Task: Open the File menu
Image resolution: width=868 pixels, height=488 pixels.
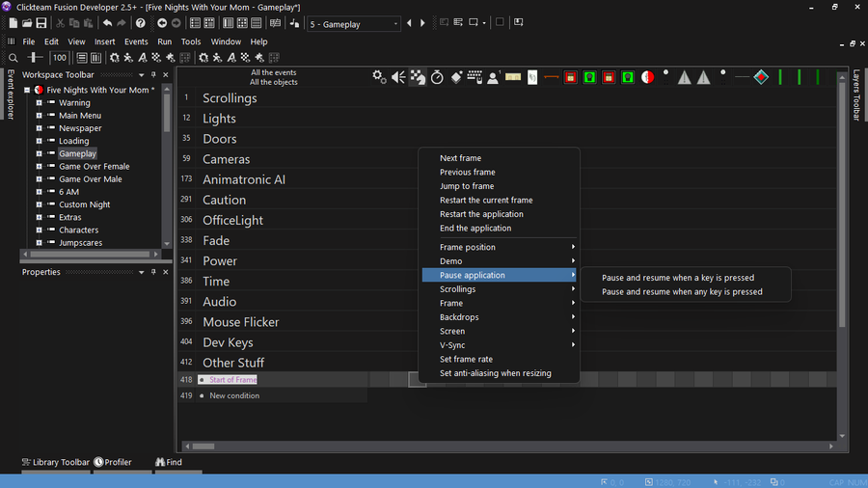Action: 28,41
